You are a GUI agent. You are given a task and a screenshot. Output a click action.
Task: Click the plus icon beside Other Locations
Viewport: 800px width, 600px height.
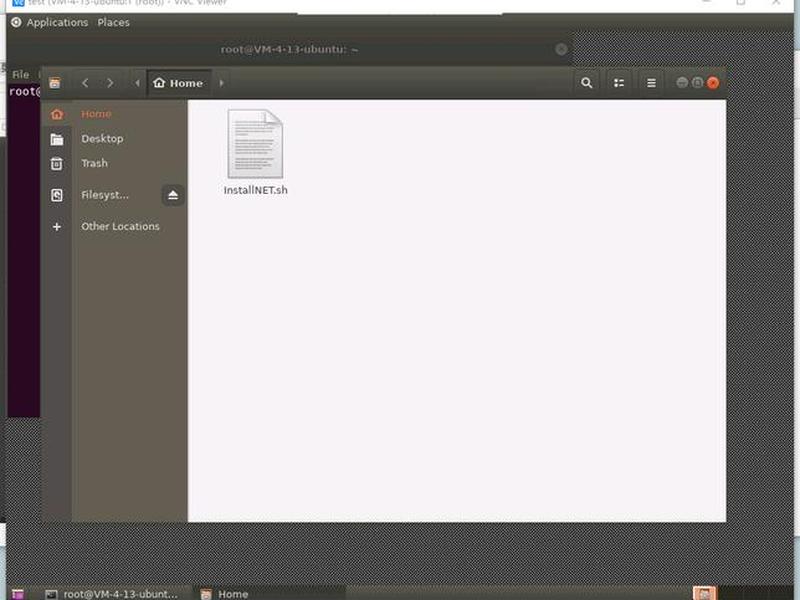pyautogui.click(x=57, y=227)
